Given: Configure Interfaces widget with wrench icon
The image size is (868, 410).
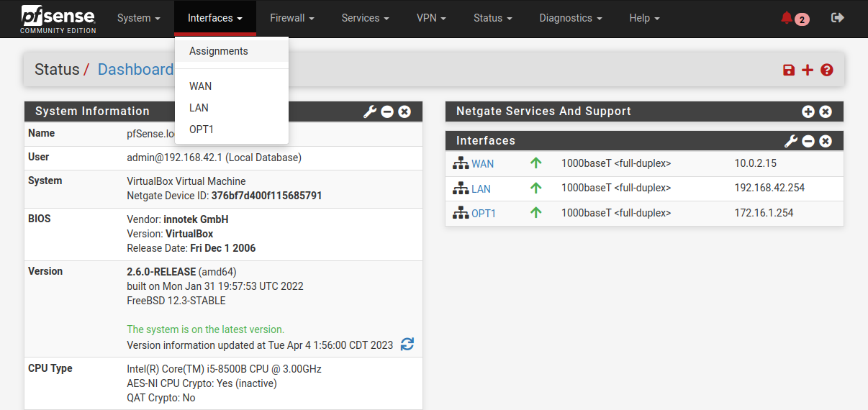Looking at the screenshot, I should pyautogui.click(x=791, y=141).
